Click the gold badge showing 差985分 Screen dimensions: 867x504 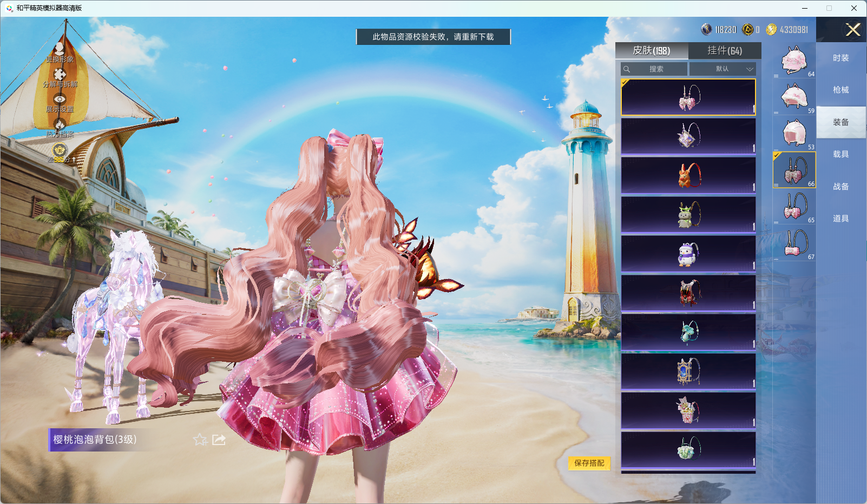[60, 150]
